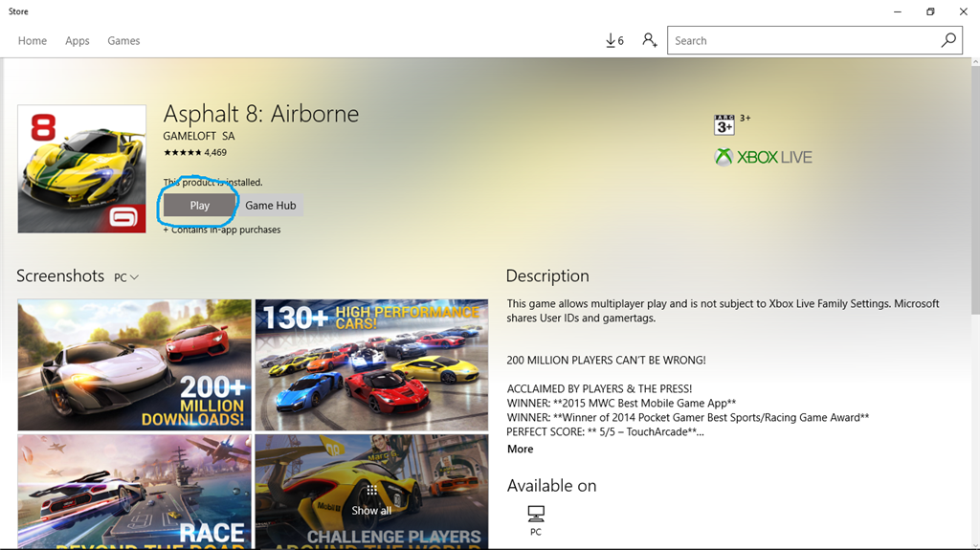Click the search magnifier icon
The image size is (980, 550).
click(948, 40)
